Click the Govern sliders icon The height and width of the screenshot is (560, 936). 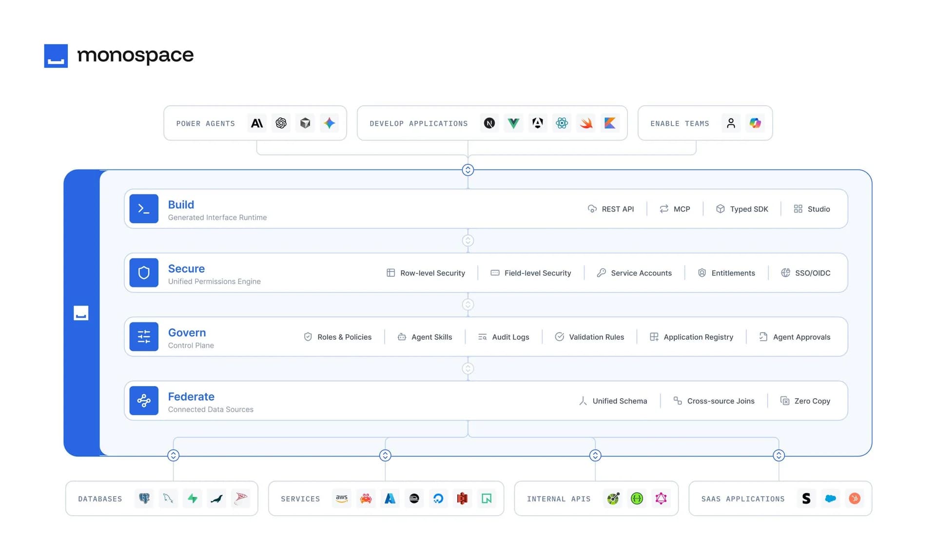pyautogui.click(x=144, y=337)
